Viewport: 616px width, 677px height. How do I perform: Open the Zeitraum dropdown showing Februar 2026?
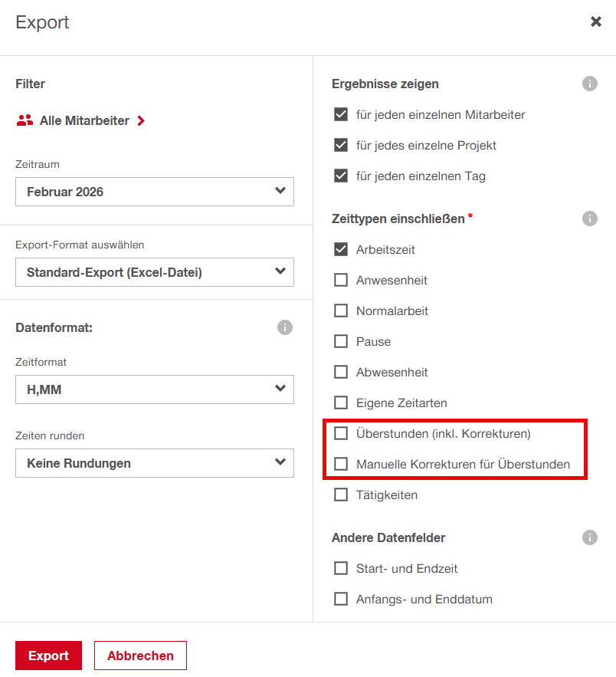(155, 192)
